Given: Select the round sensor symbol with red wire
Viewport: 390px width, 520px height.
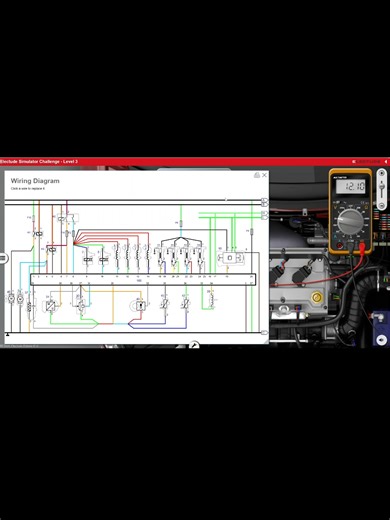Looking at the screenshot, I should (x=140, y=305).
